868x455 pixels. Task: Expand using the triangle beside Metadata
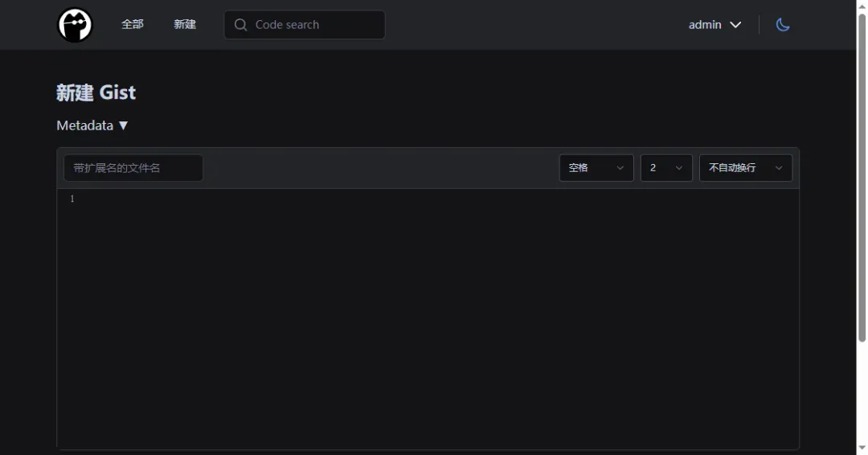[x=123, y=125]
